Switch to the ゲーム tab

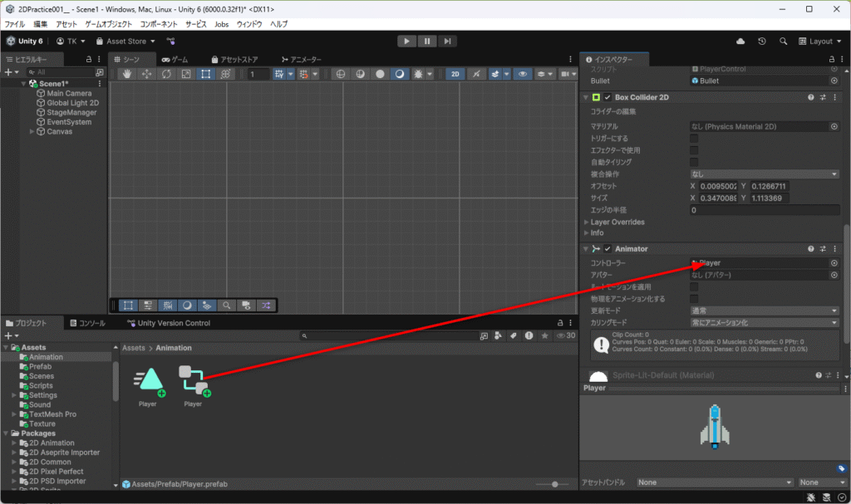coord(175,60)
